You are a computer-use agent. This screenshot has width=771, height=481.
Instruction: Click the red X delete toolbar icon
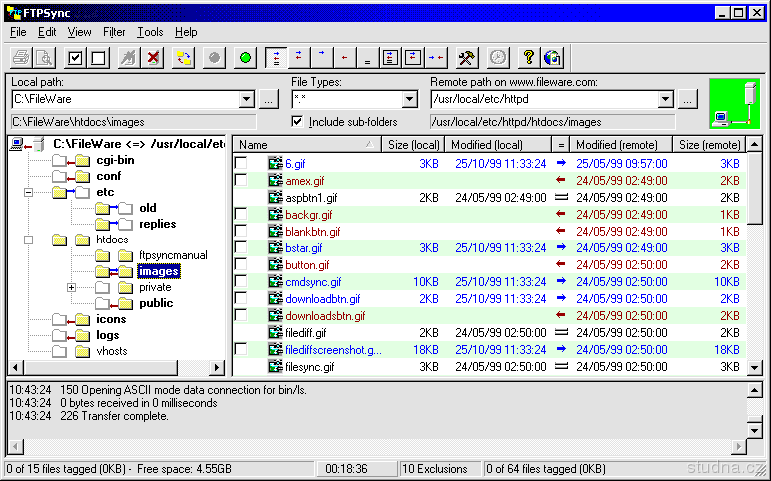[x=153, y=58]
